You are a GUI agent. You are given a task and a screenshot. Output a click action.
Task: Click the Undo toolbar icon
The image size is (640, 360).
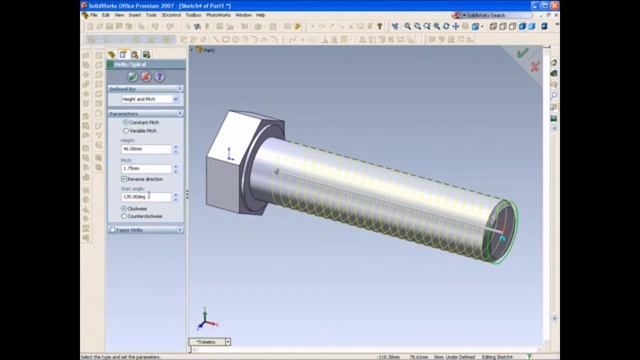coord(155,27)
